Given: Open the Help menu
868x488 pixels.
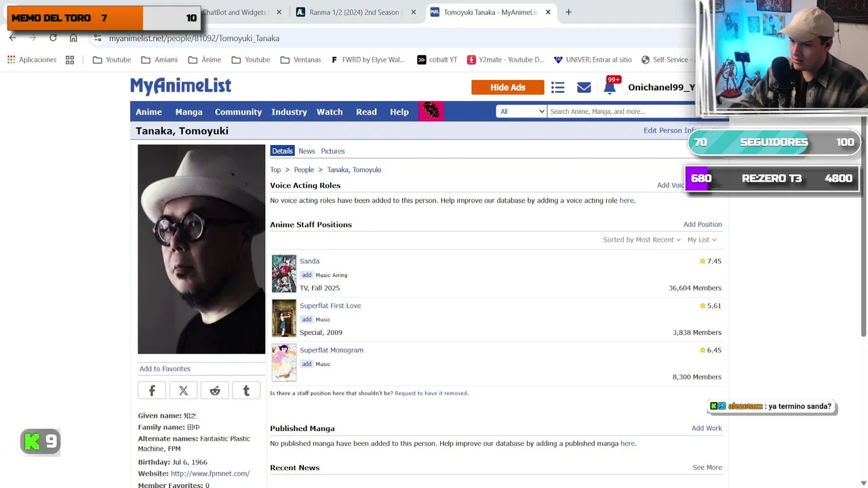Looking at the screenshot, I should coord(399,112).
